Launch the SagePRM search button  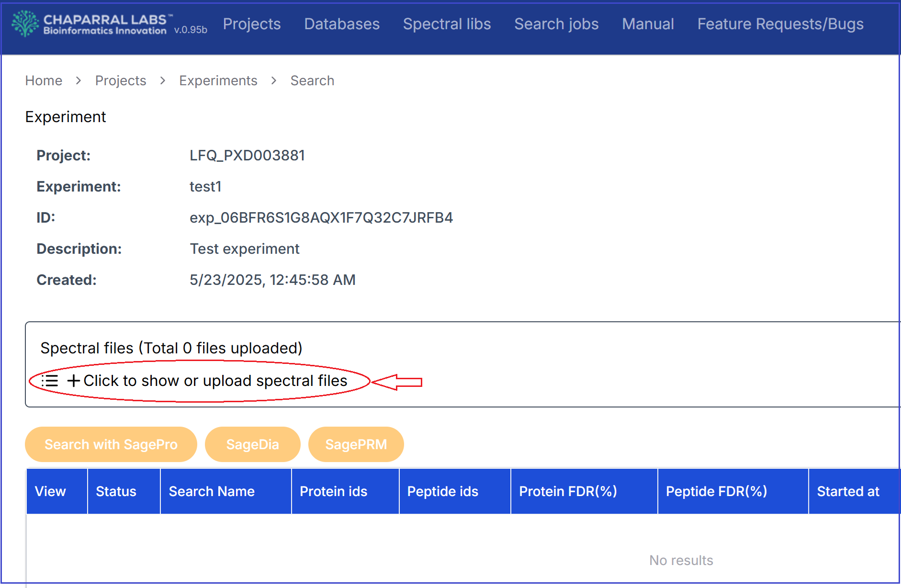[356, 444]
